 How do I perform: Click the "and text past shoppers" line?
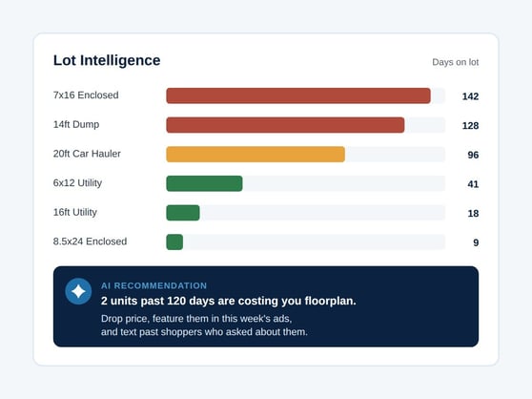pyautogui.click(x=204, y=332)
